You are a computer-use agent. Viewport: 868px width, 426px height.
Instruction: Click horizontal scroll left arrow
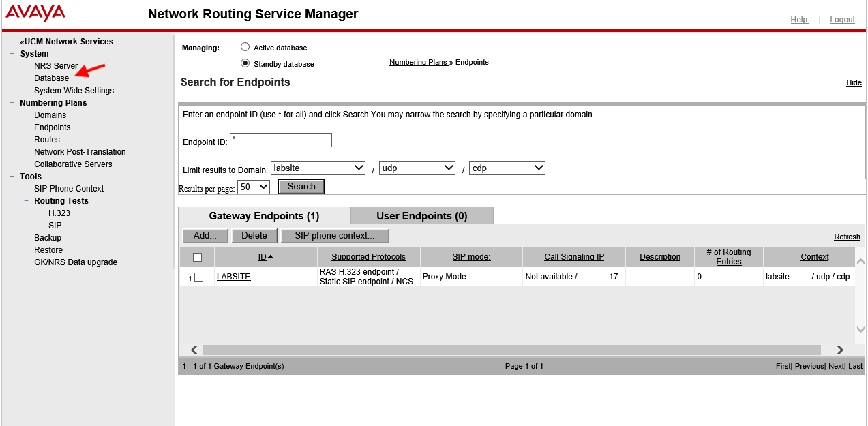click(194, 350)
